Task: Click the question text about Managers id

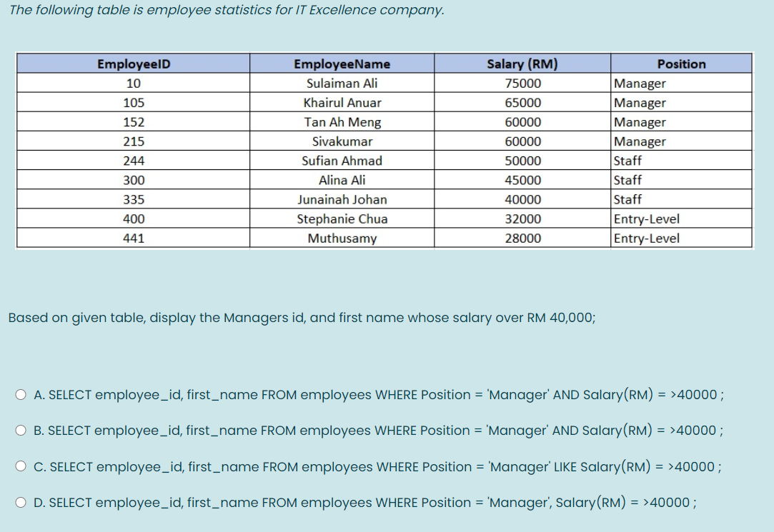Action: tap(302, 318)
